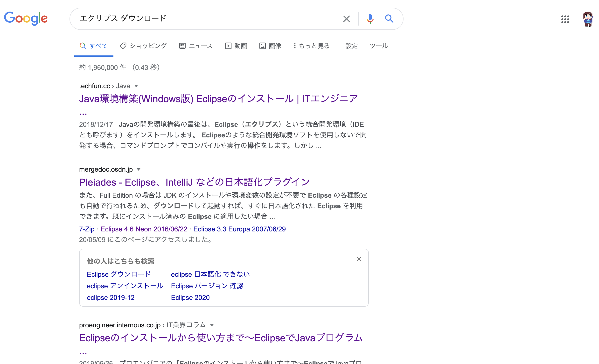
Task: Open Eclipseのインストールから使い方まで result
Action: click(x=221, y=338)
